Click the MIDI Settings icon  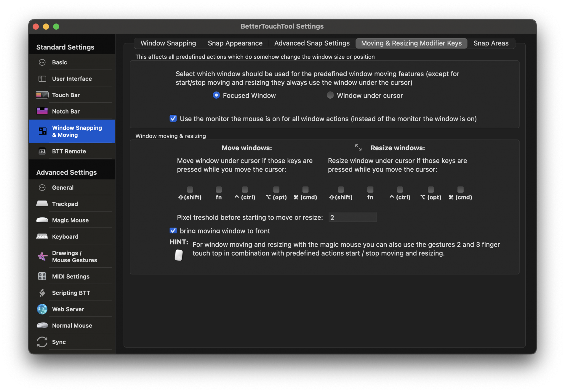pyautogui.click(x=42, y=276)
